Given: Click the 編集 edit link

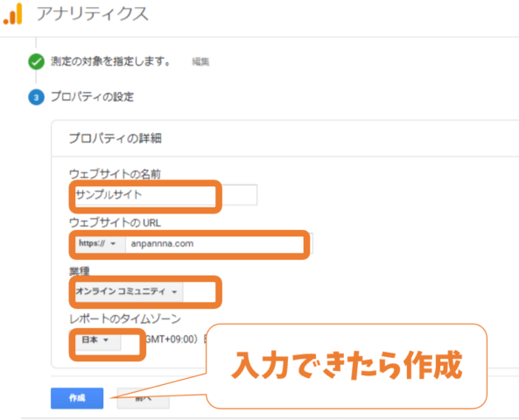Looking at the screenshot, I should coord(200,61).
